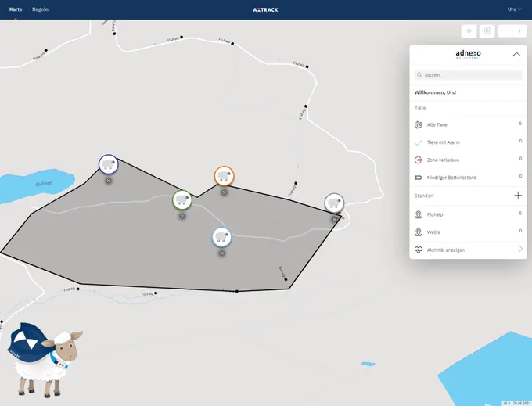Select the Alle Tiere row
This screenshot has width=532, height=406.
point(468,124)
